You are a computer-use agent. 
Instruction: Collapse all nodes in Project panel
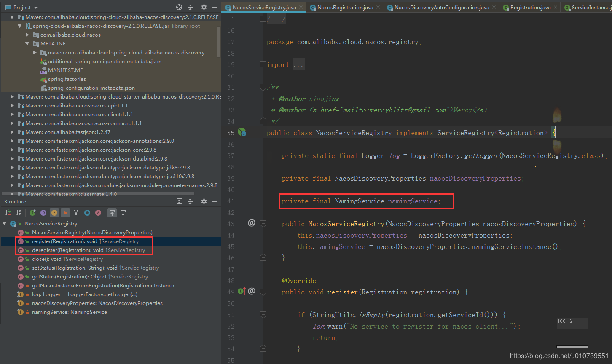tap(190, 7)
